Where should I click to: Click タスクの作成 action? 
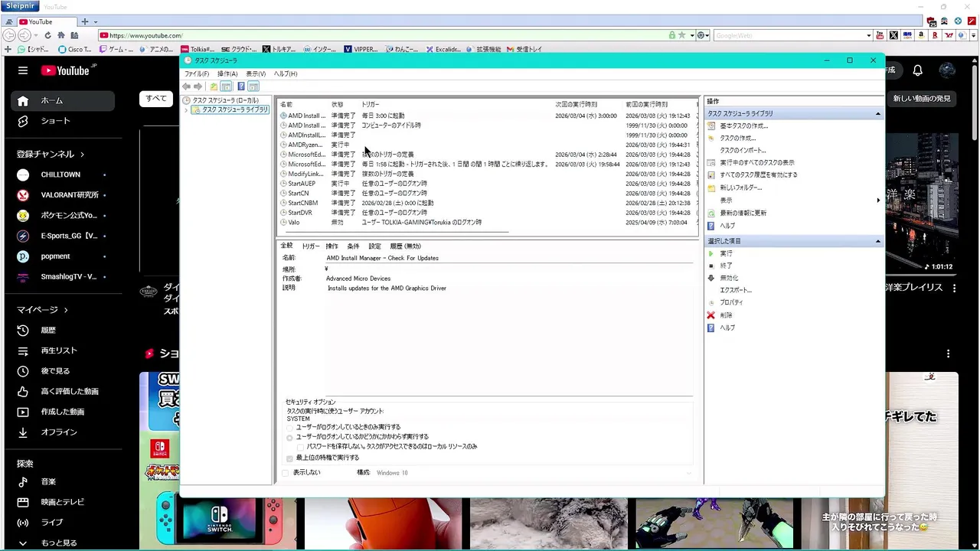tap(737, 138)
